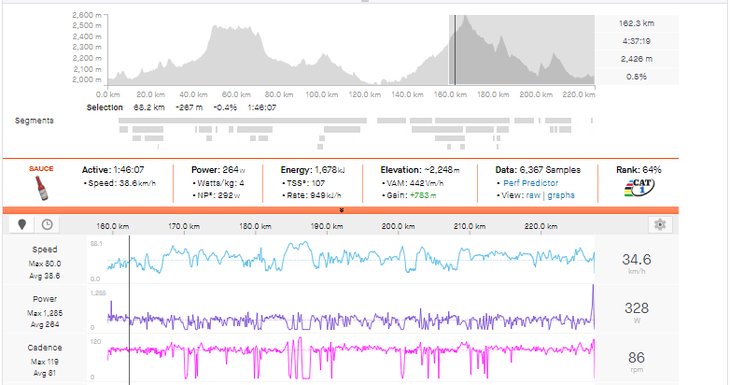730x385 pixels.
Task: Click the 162.3 km readout
Action: pos(636,23)
